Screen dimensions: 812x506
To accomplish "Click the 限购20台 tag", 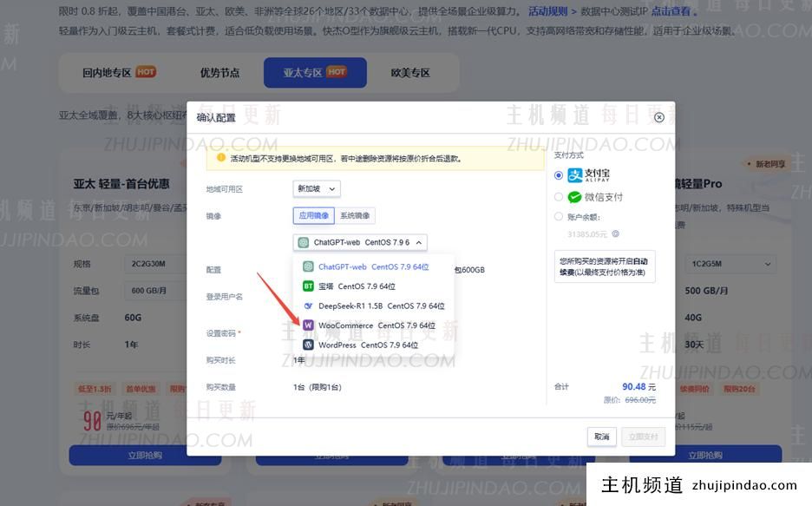I will tap(739, 389).
